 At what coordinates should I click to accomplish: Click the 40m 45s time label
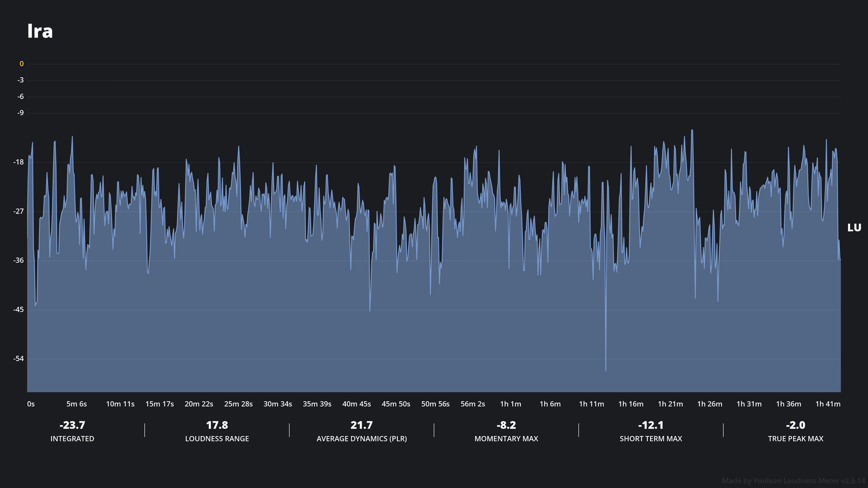[x=357, y=404]
